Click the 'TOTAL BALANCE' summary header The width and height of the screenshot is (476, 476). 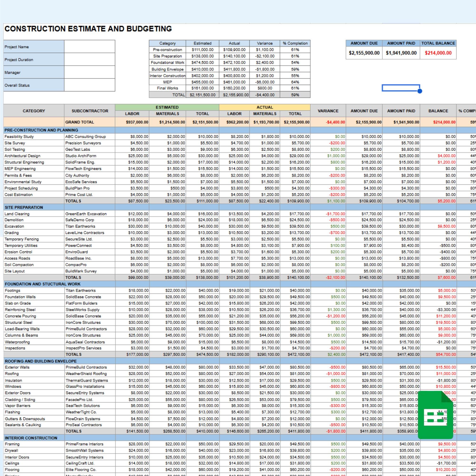(x=438, y=43)
